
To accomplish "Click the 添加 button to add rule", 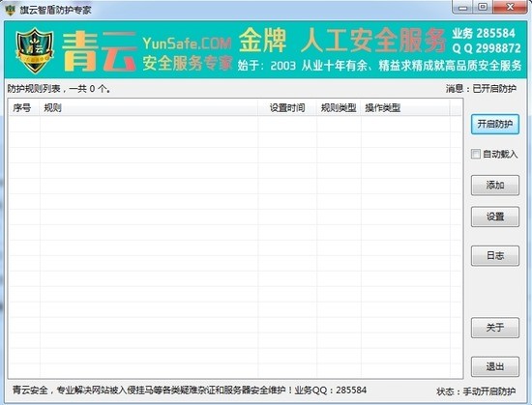I will pos(495,185).
